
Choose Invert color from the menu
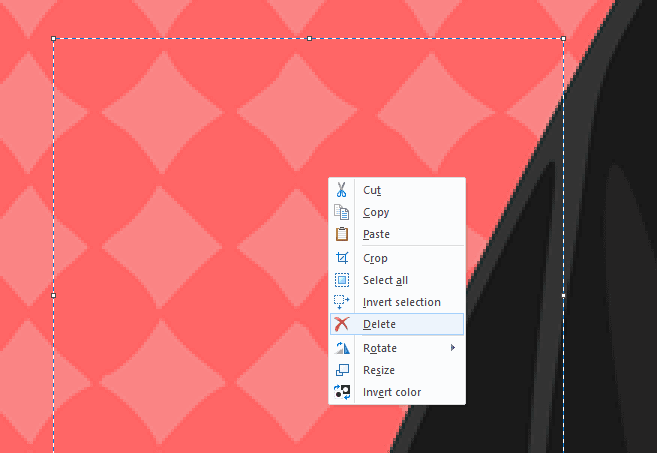coord(397,392)
